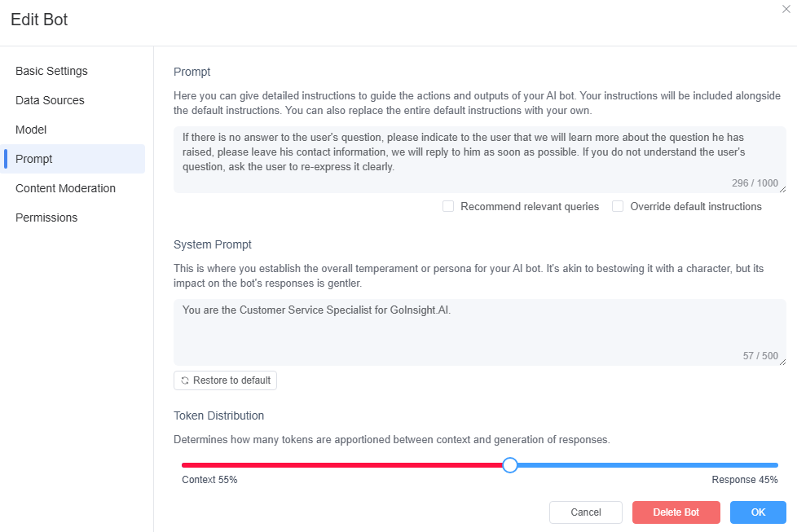Click the Prompt textarea resize handle
This screenshot has height=532, width=797.
783,190
